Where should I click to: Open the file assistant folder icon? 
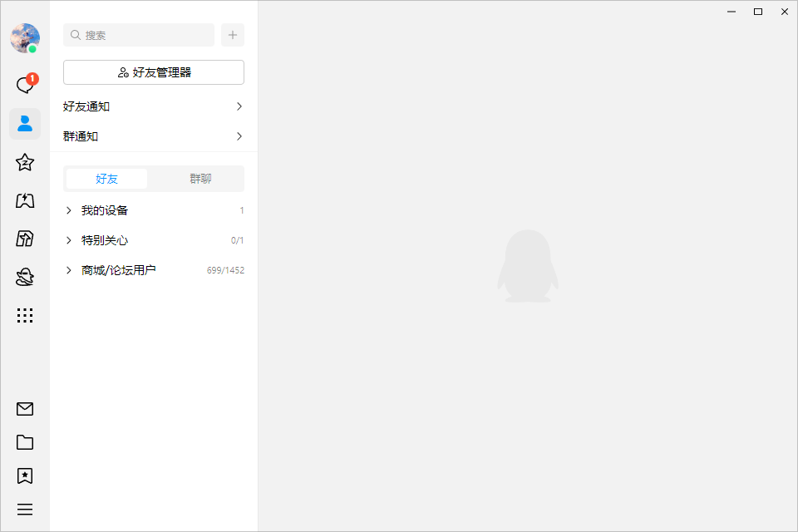(x=25, y=442)
